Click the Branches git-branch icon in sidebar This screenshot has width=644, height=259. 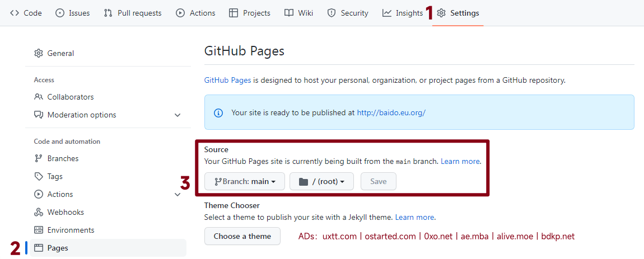pyautogui.click(x=38, y=158)
